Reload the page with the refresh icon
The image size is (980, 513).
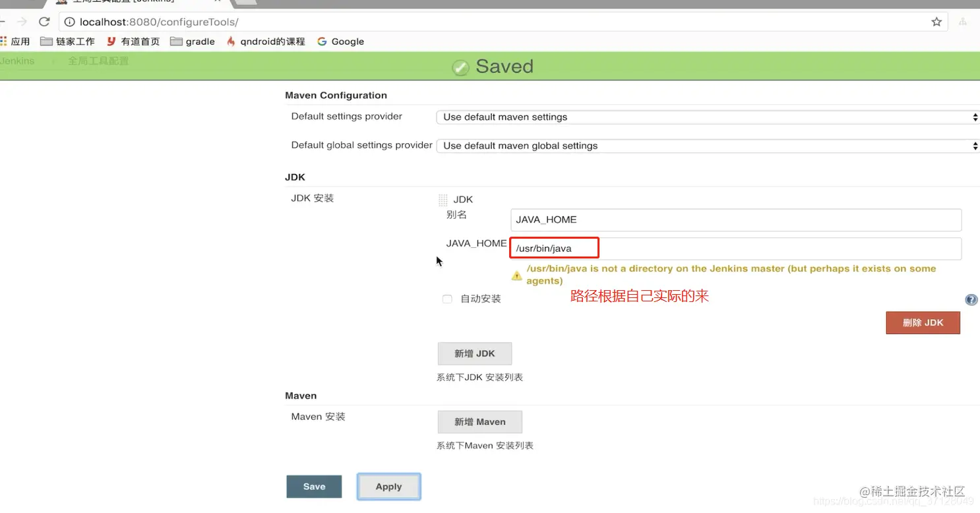click(x=44, y=22)
